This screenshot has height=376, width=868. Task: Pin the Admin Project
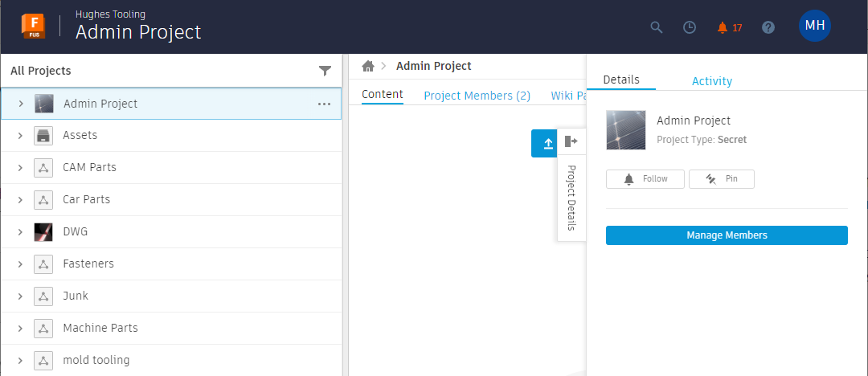click(x=721, y=179)
